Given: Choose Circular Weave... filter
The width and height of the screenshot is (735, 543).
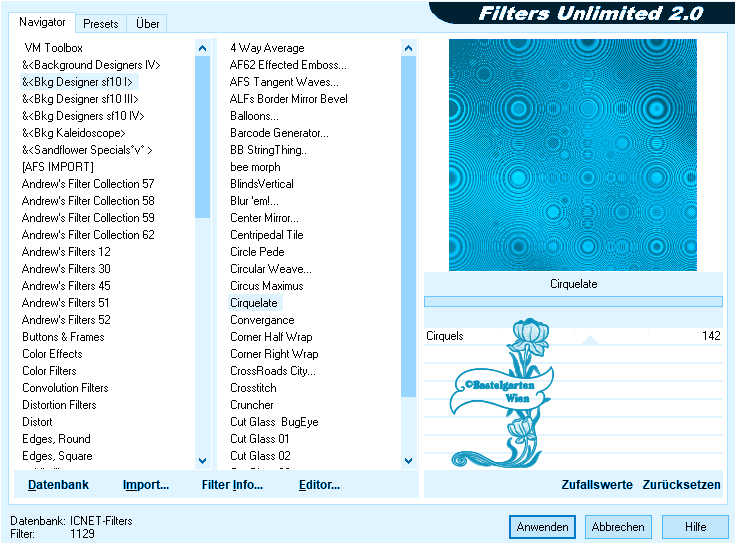Looking at the screenshot, I should (271, 269).
